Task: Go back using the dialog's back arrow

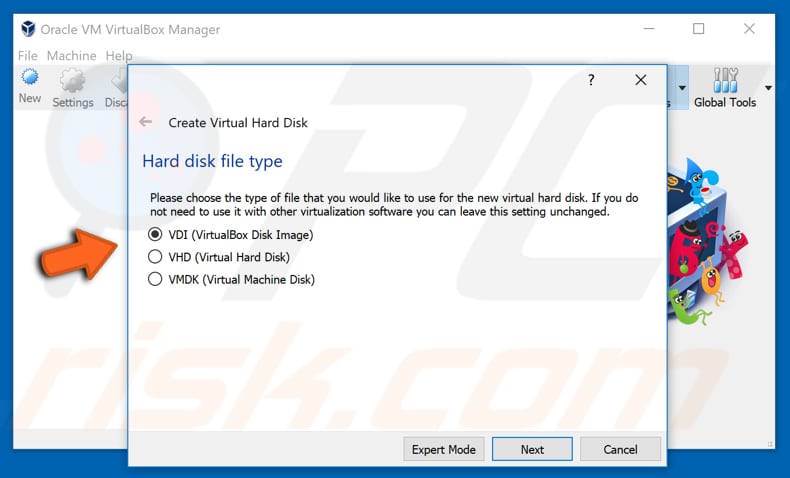Action: 146,122
